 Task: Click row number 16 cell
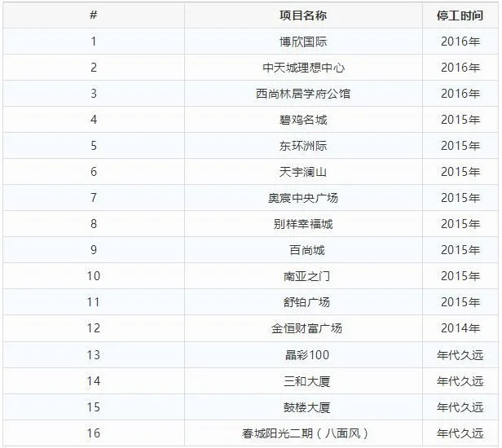94,433
